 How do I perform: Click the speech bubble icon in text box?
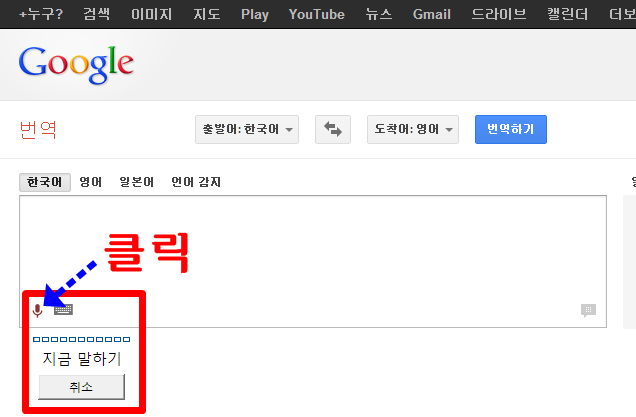coord(588,311)
